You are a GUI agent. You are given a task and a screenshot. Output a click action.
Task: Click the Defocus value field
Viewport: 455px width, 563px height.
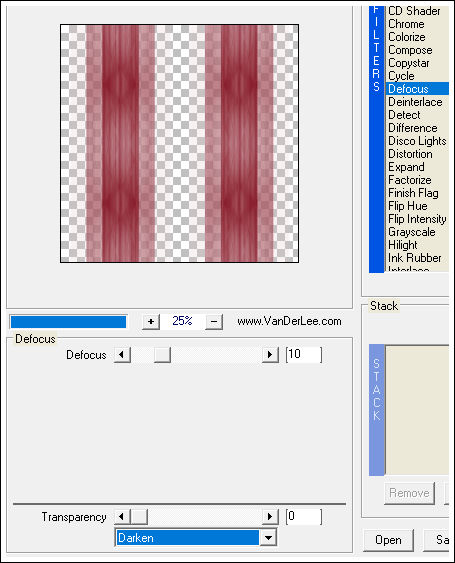point(304,354)
